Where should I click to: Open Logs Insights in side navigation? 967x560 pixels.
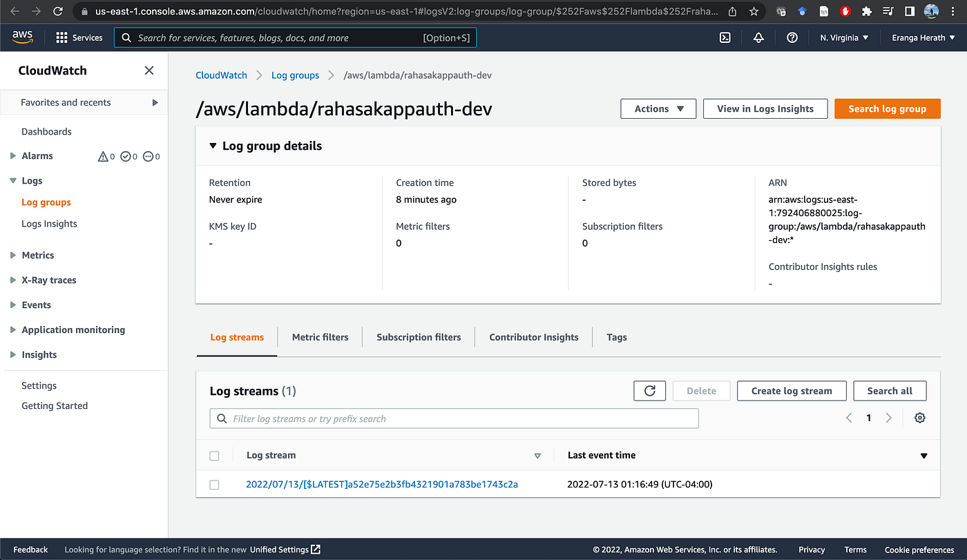click(49, 224)
